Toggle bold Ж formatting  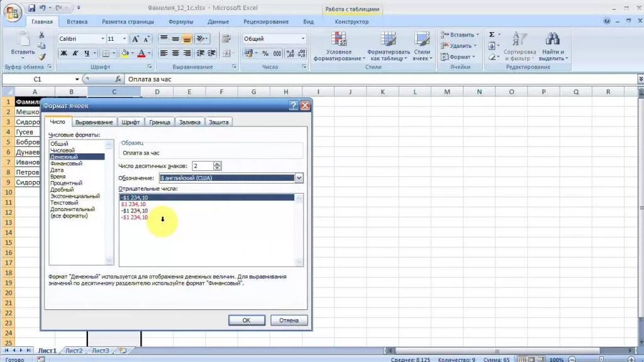pos(64,53)
